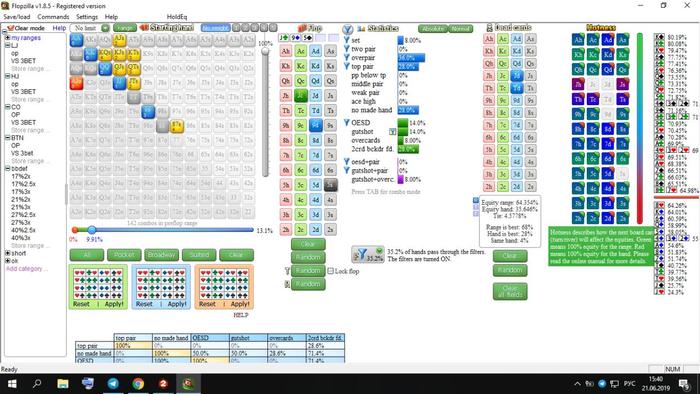Select the 87s hand in hand matrix
Viewport: 700px width, 394px height.
(177, 126)
